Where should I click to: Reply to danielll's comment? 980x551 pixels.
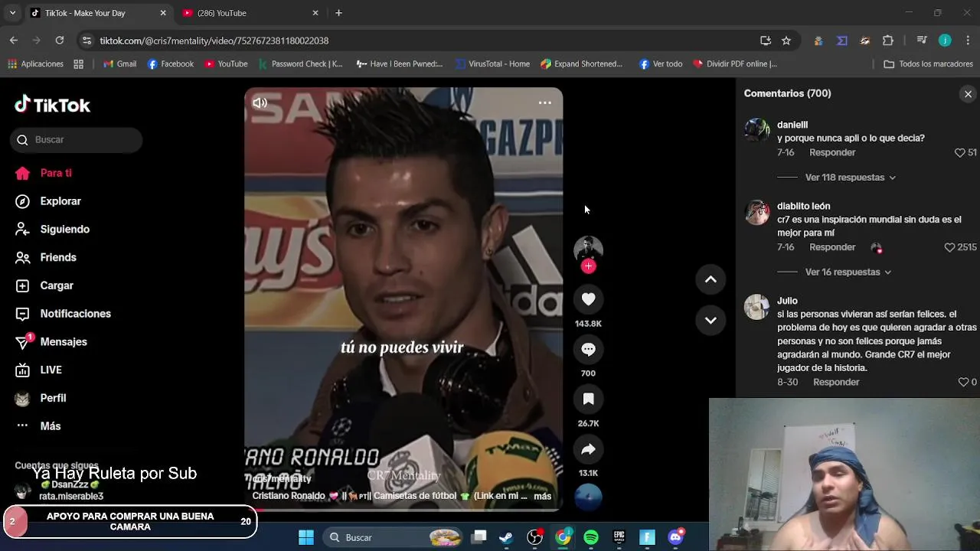tap(832, 153)
